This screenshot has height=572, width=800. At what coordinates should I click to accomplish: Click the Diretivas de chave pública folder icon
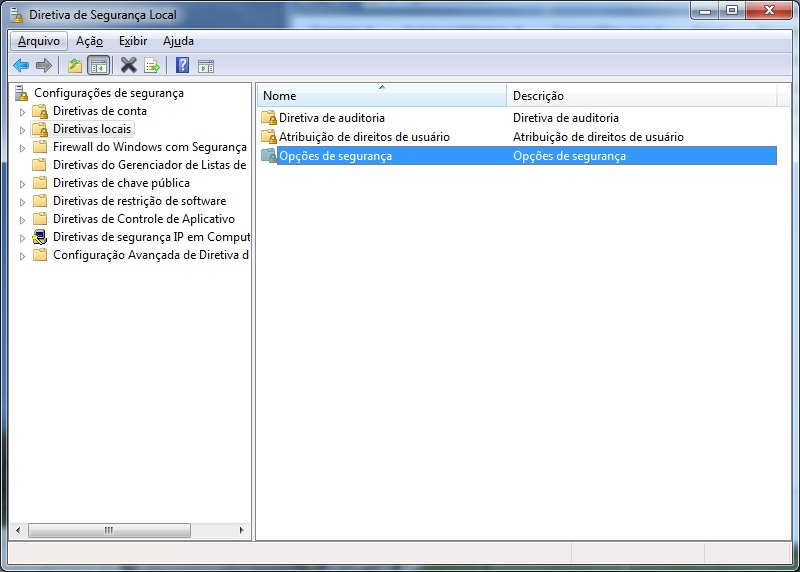click(40, 183)
